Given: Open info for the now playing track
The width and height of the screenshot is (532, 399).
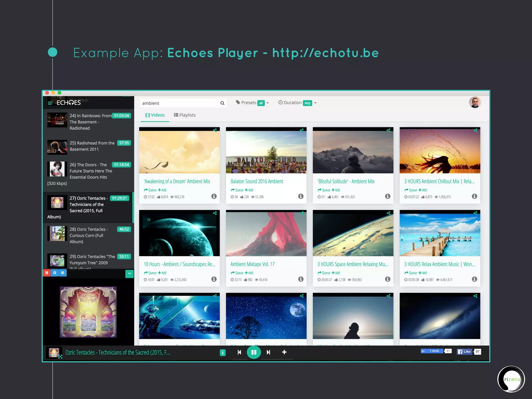Looking at the screenshot, I should pos(223,353).
